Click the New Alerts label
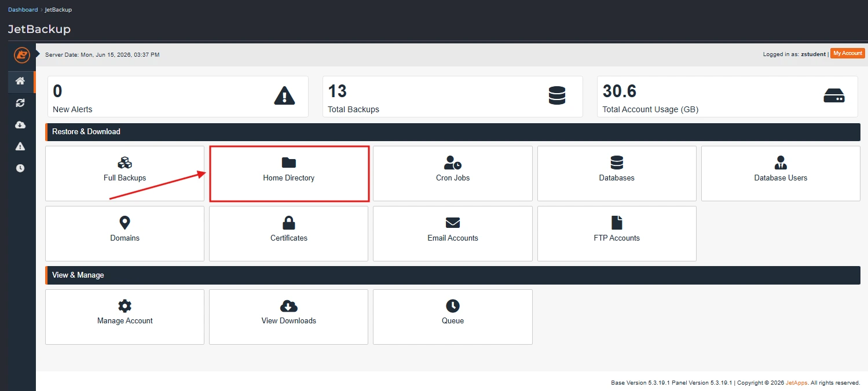The width and height of the screenshot is (868, 391). click(x=72, y=109)
